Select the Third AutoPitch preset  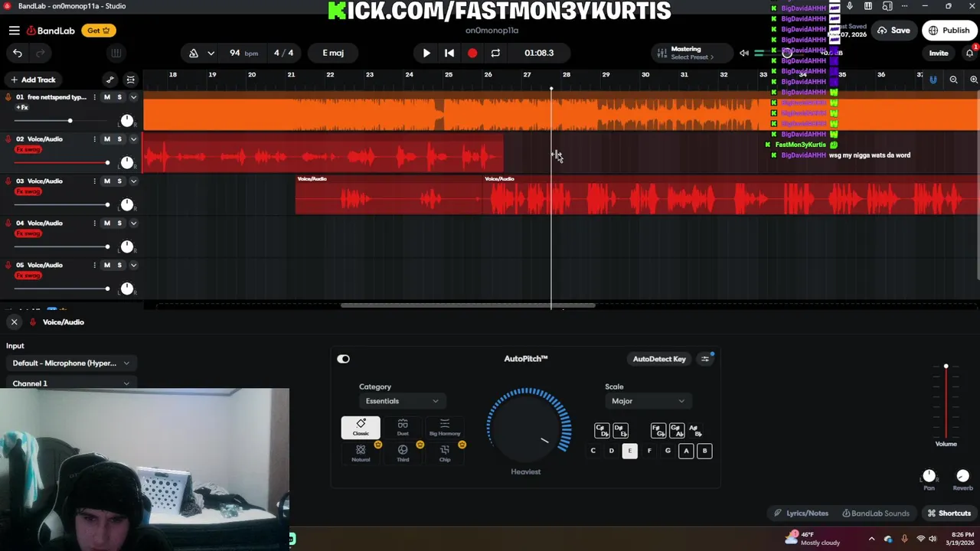(x=403, y=453)
